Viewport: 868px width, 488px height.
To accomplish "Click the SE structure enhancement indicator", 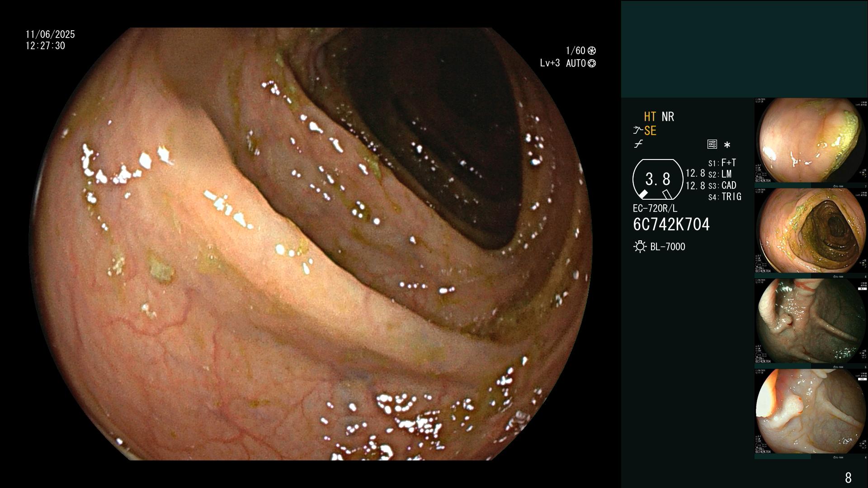I will 650,131.
